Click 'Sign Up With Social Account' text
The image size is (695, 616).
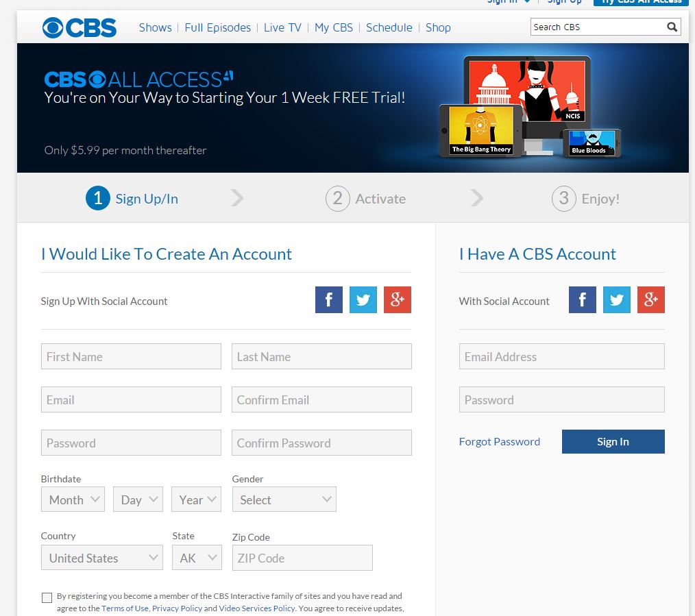pyautogui.click(x=104, y=301)
